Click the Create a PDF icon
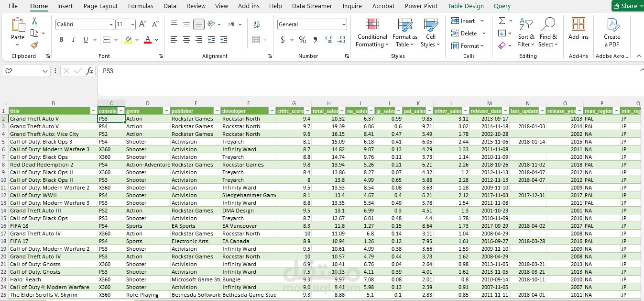This screenshot has width=644, height=301. 612,32
